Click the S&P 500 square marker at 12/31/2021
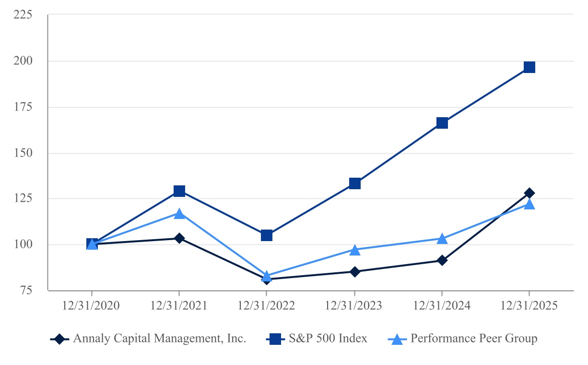 coord(179,191)
